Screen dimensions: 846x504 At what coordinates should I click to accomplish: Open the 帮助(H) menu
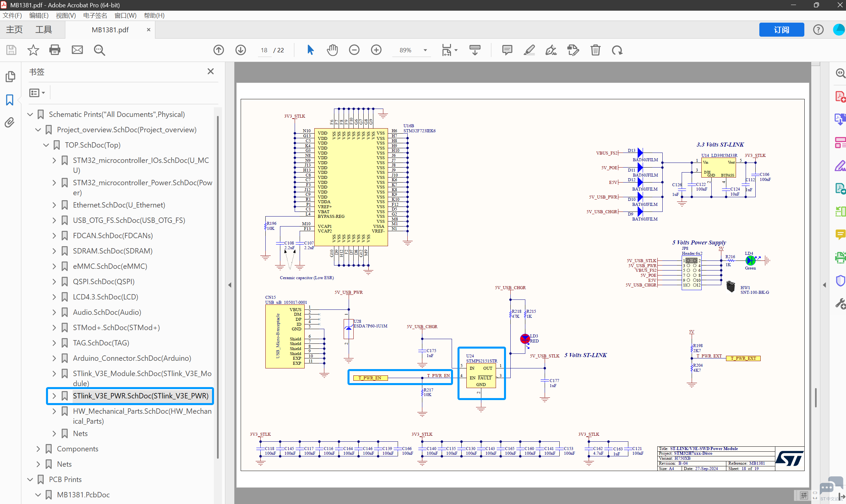[154, 16]
